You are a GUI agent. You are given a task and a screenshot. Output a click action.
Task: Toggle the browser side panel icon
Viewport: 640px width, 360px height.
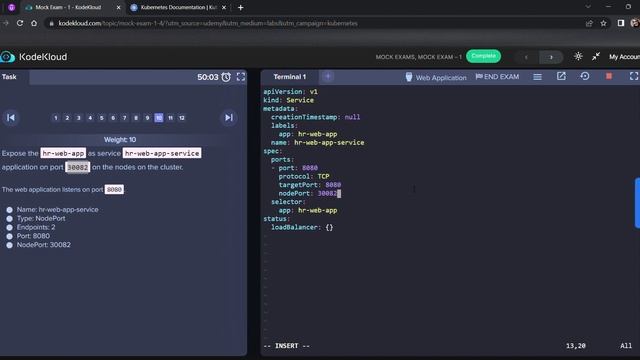[620, 23]
